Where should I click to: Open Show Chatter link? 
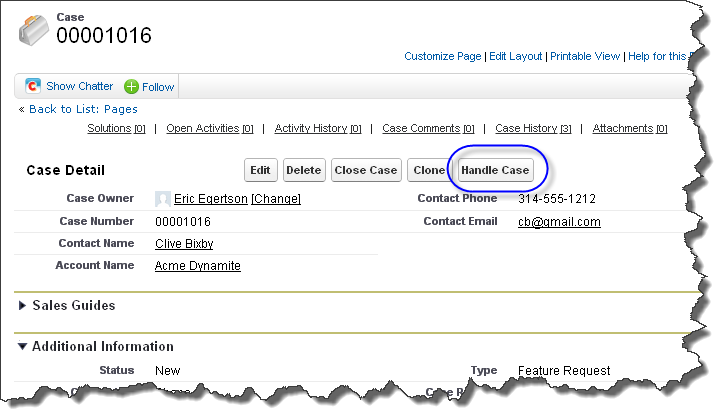coord(79,86)
